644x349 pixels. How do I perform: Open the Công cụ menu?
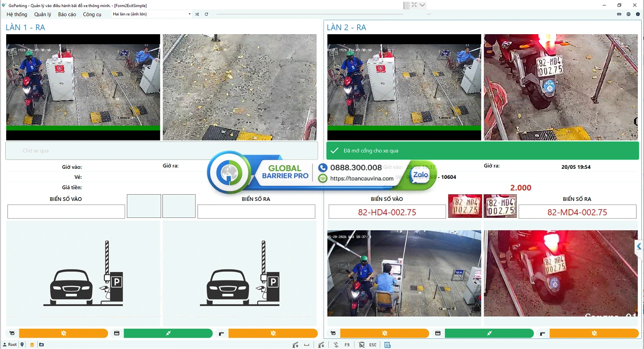[92, 14]
